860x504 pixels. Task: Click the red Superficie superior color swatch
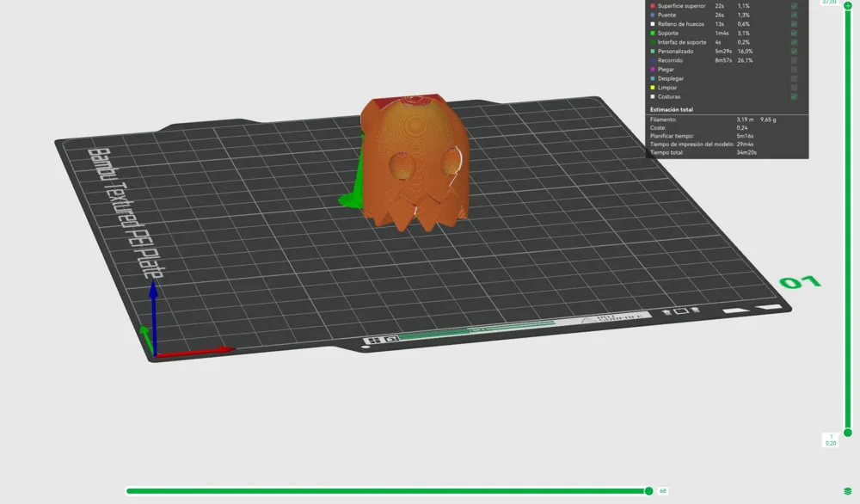click(x=653, y=6)
